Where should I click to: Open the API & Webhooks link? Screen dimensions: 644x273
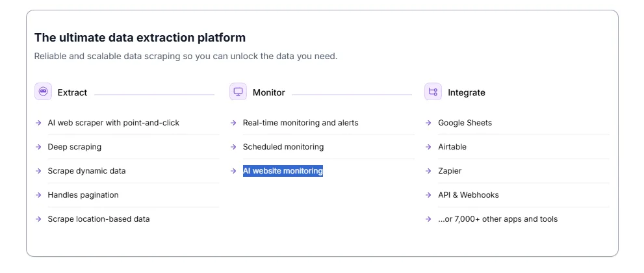469,195
